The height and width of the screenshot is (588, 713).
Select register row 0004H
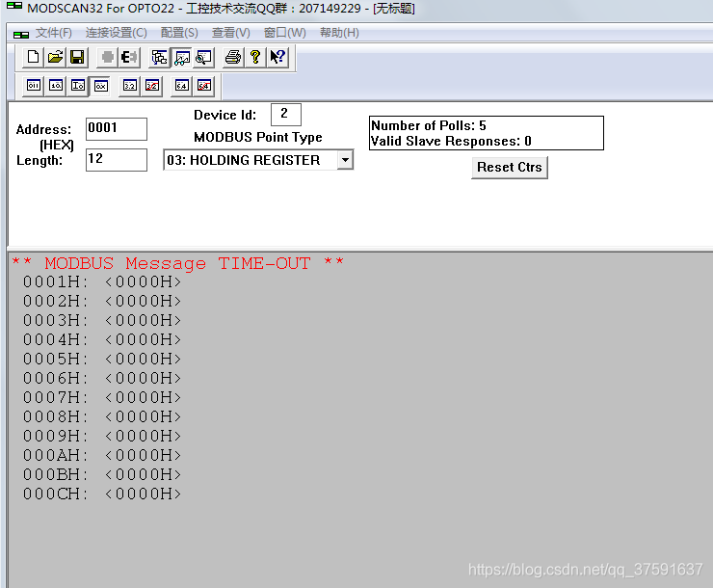(102, 339)
